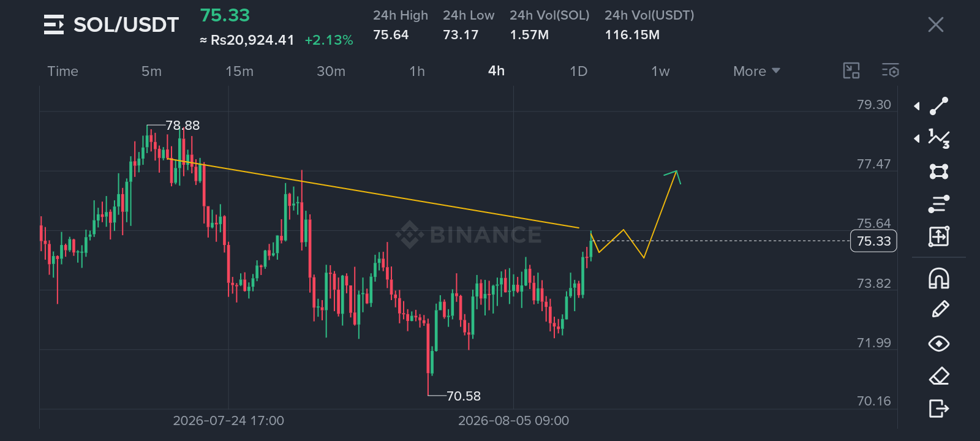Click the 24h Vol(USDT) value 116.15M
Image resolution: width=980 pixels, height=441 pixels.
pyautogui.click(x=632, y=35)
